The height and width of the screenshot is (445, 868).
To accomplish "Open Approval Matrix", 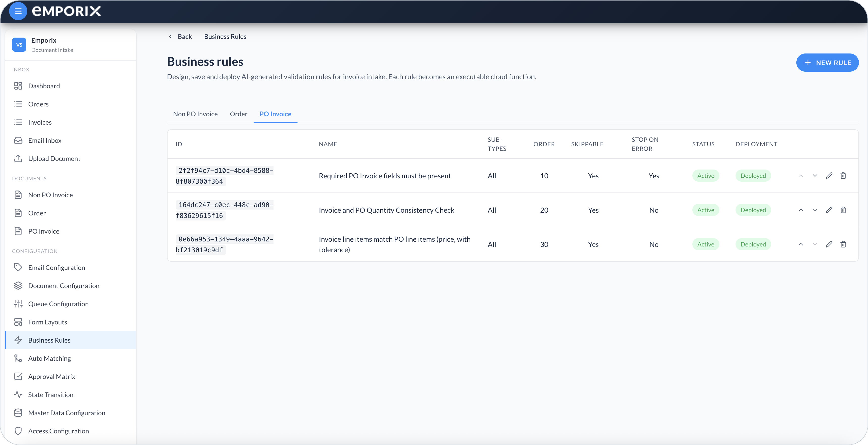I will pyautogui.click(x=71, y=377).
